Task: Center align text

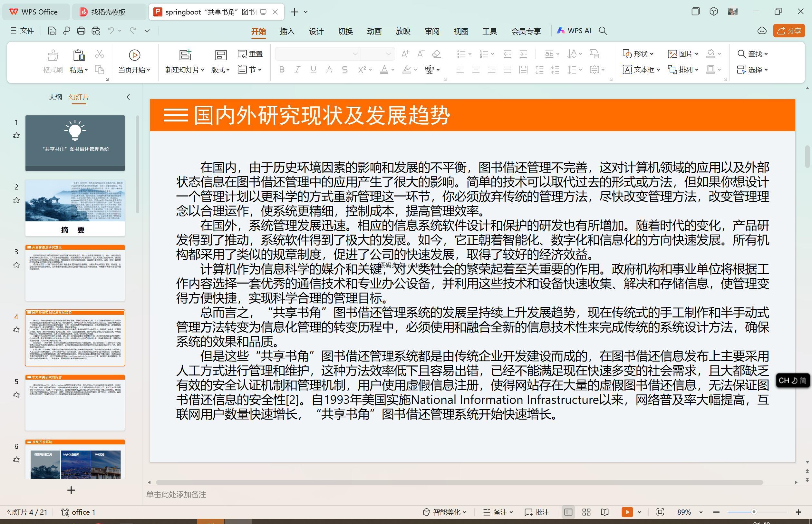Action: 476,70
